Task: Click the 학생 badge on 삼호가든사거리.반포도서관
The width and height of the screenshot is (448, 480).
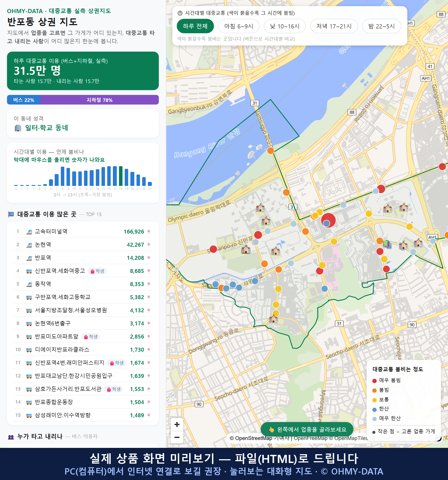Action: [x=114, y=389]
